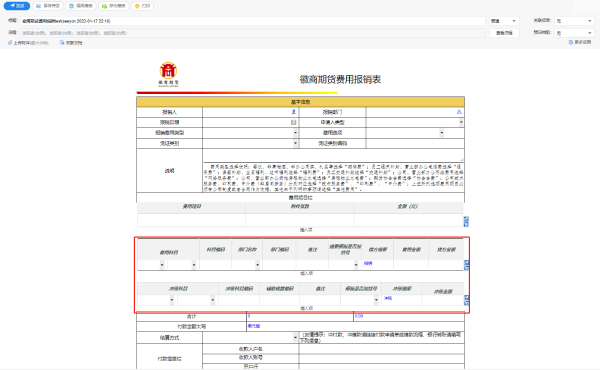The width and height of the screenshot is (600, 370).
Task: Click the 保存待发 save-draft toolbar button
Action: [x=48, y=6]
